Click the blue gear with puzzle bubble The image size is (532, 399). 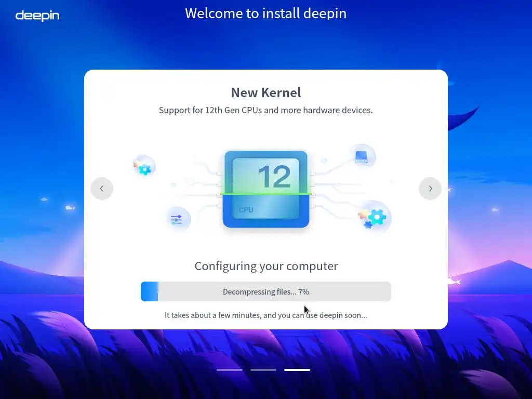tap(374, 217)
